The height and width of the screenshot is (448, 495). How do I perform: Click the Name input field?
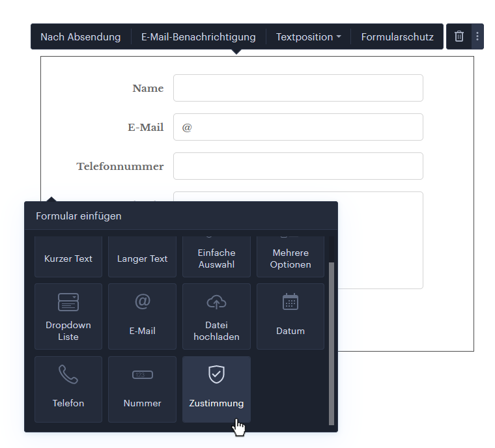(x=298, y=88)
